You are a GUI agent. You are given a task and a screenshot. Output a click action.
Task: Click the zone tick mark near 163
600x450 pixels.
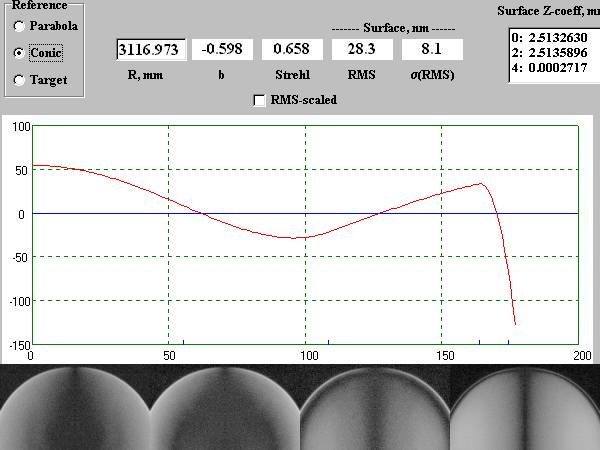479,342
